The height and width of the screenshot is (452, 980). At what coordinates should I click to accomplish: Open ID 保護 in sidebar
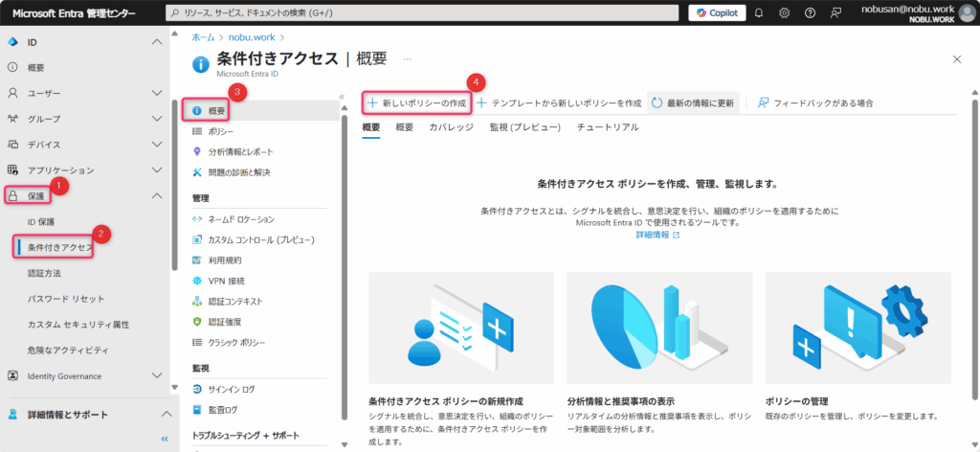[40, 221]
